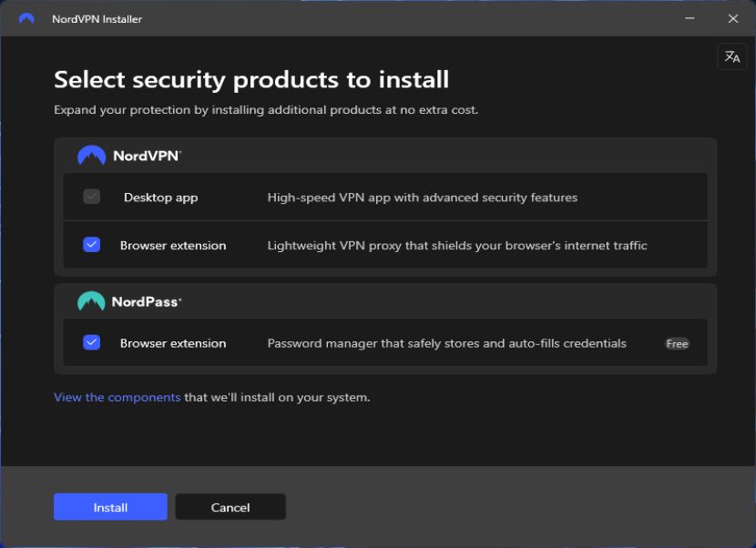This screenshot has height=548, width=756.
Task: Close the NordVPN Installer window
Action: click(x=733, y=18)
